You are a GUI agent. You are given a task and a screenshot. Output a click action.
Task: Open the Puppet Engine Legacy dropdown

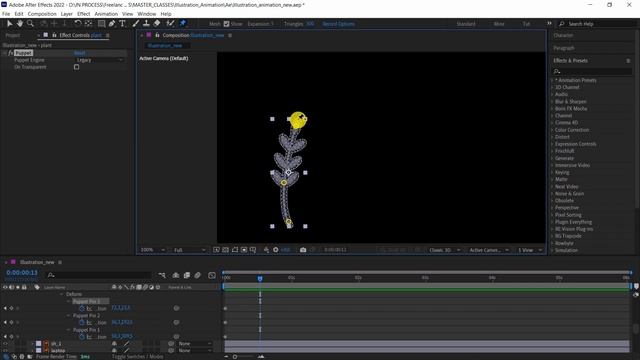click(99, 60)
